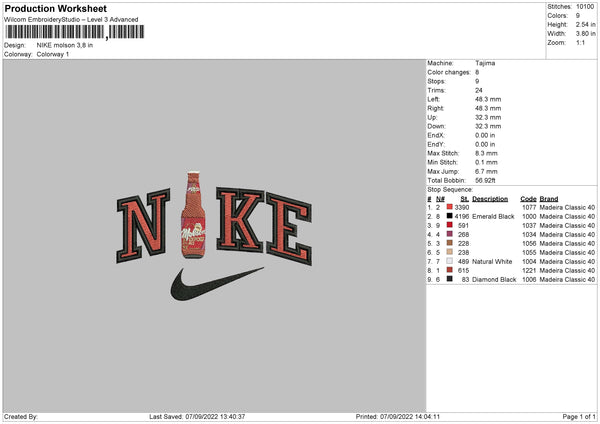
Task: Click the Total Bobbin value 56.92ft
Action: (486, 180)
